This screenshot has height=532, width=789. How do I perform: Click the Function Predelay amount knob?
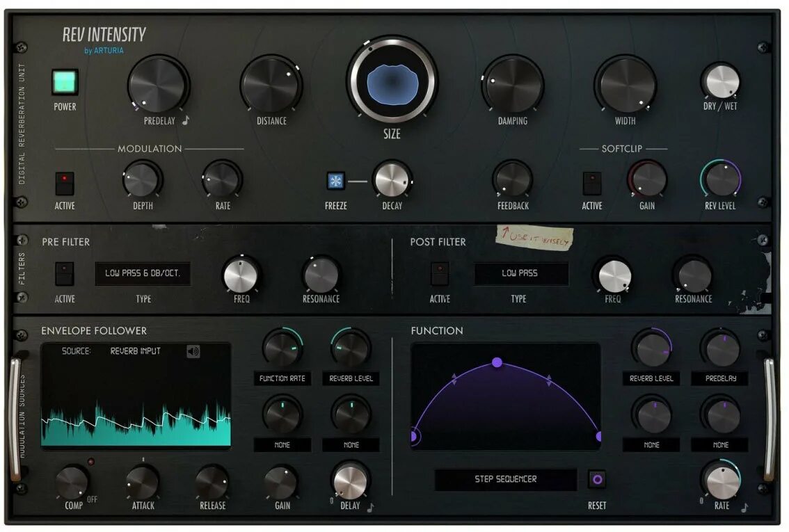[723, 348]
